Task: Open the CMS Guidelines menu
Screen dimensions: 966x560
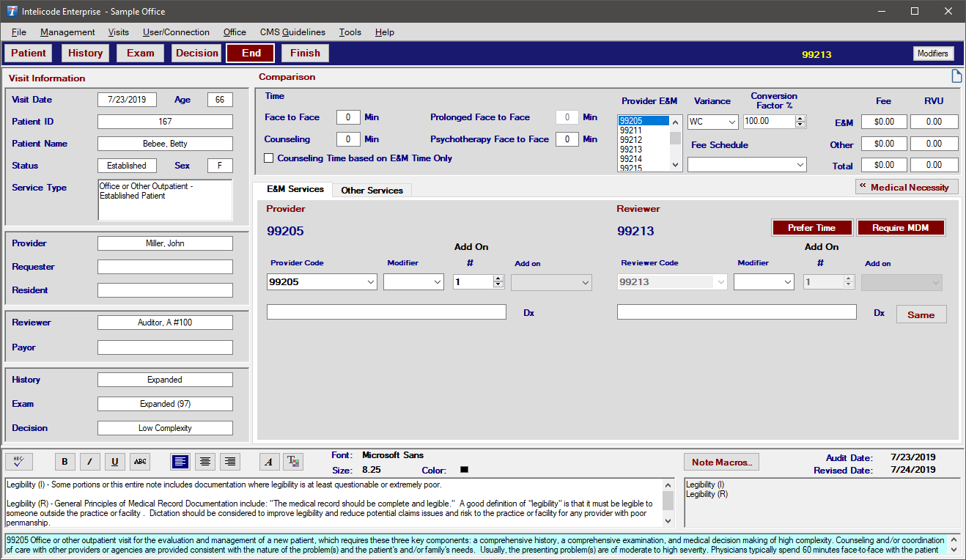Action: [x=292, y=32]
